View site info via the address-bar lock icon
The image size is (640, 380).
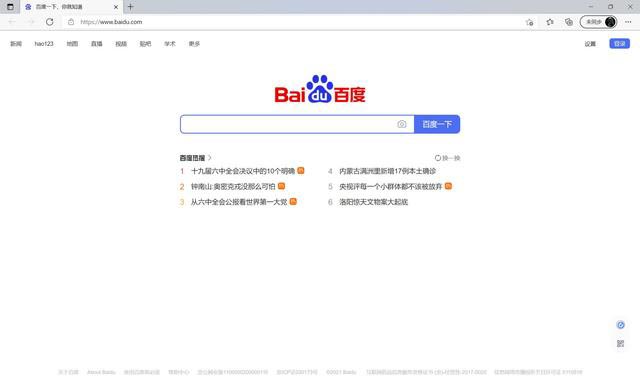point(71,22)
